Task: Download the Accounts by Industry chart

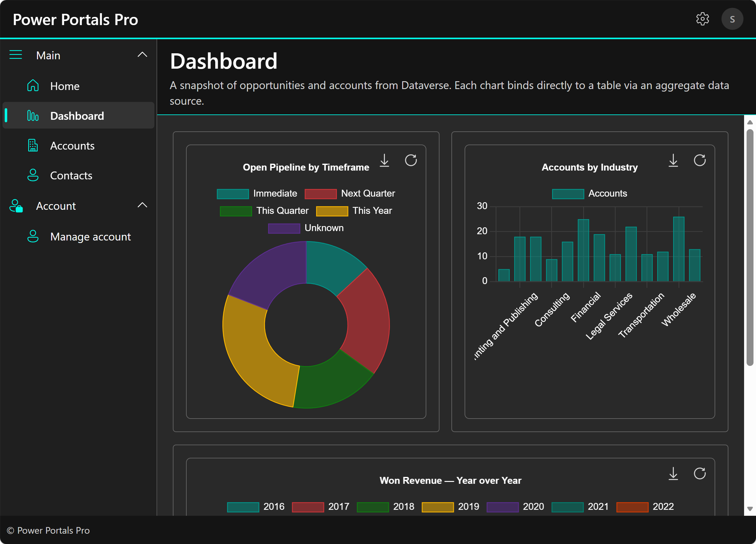Action: coord(673,160)
